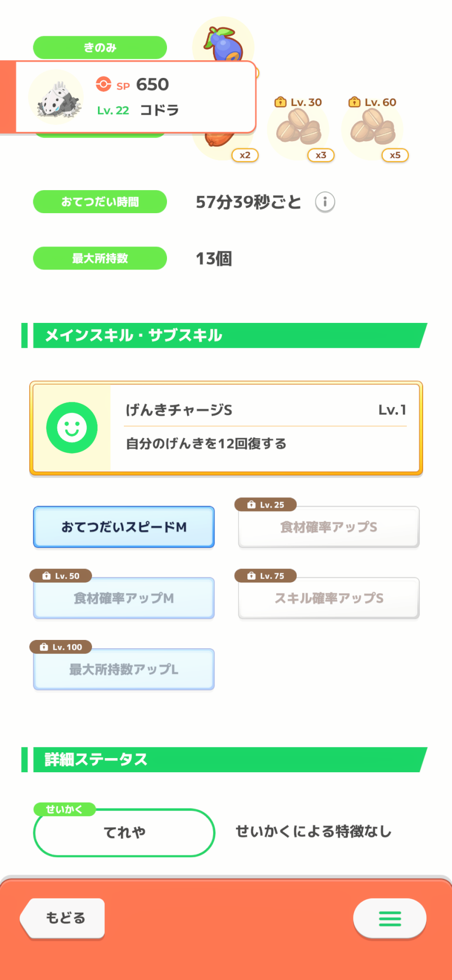Open the hamburger menu button
The height and width of the screenshot is (980, 452).
pos(390,918)
